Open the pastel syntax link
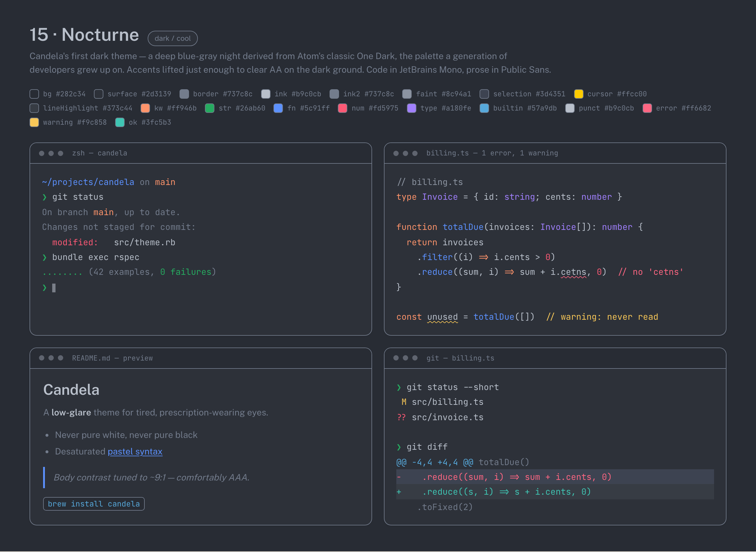Viewport: 756px width, 552px height. tap(135, 452)
